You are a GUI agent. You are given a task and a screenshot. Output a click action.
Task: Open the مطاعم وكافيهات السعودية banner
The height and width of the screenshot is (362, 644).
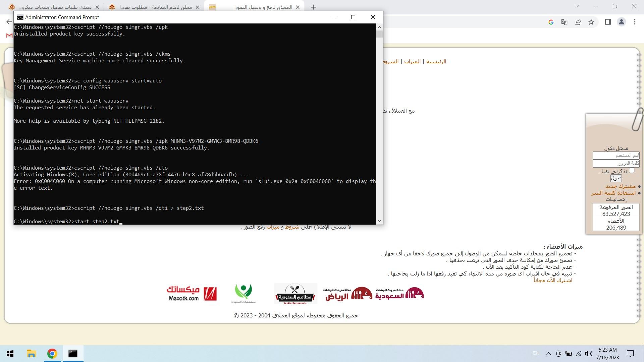point(399,294)
